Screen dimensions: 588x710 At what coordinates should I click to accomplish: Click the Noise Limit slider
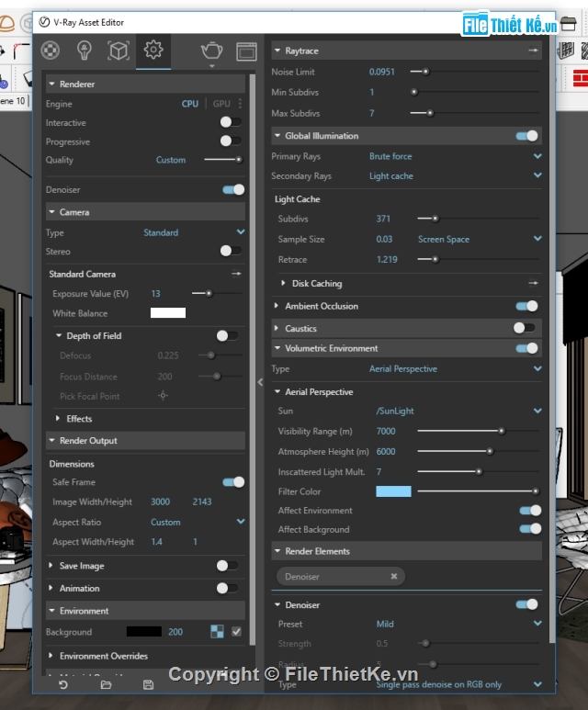coord(474,72)
